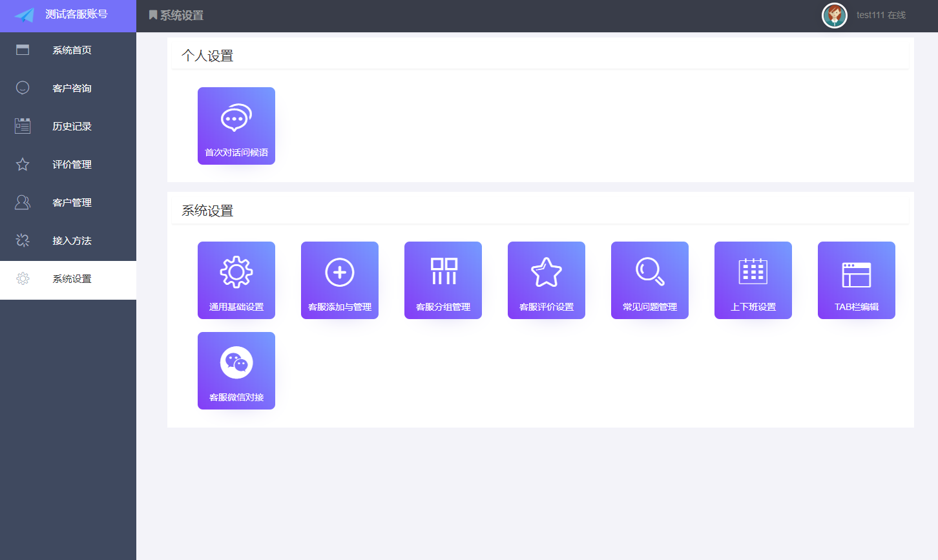The width and height of the screenshot is (938, 560).
Task: Go to 系统首页 in sidebar
Action: (68, 50)
